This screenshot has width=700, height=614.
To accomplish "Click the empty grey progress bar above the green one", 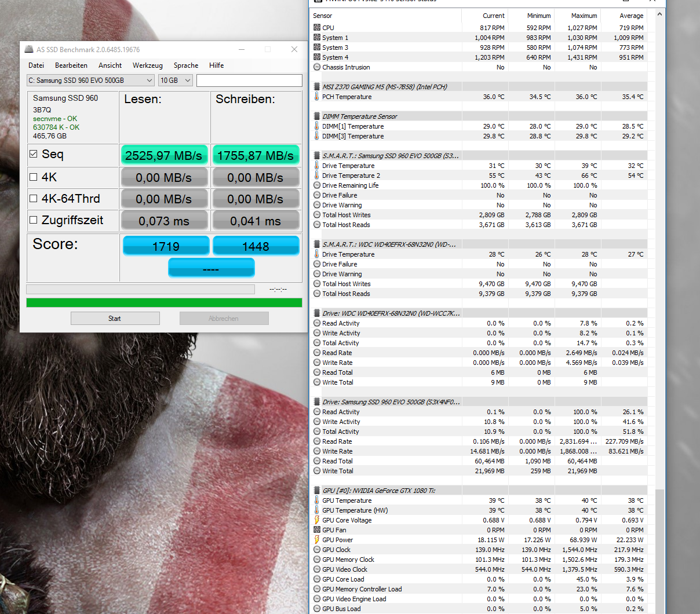I will tap(140, 289).
